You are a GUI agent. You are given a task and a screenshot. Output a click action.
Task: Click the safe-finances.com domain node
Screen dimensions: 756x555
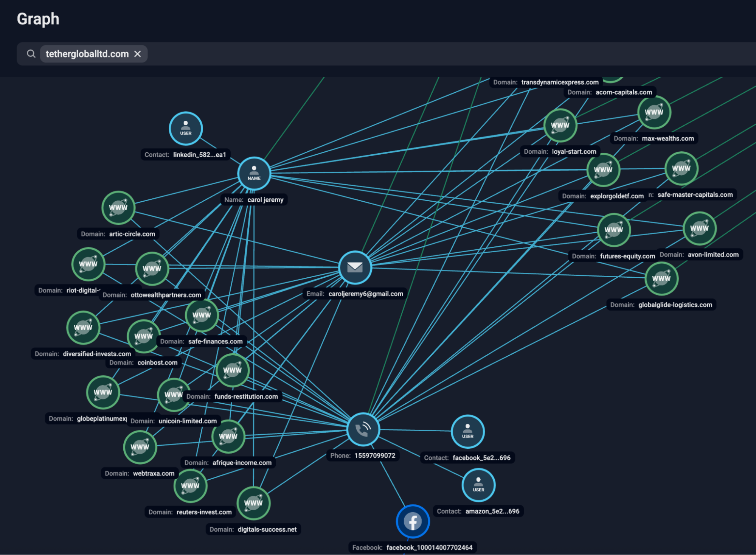202,315
